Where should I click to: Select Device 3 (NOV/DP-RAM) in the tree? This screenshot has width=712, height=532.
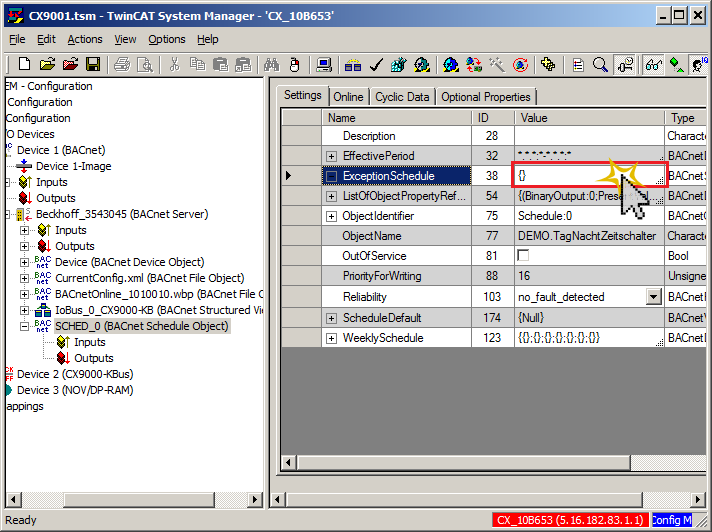coord(75,390)
